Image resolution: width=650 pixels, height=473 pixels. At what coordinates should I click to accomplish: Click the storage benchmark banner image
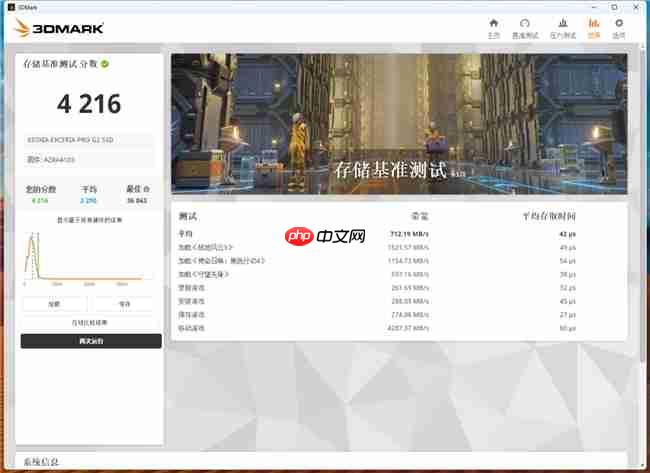[x=399, y=124]
